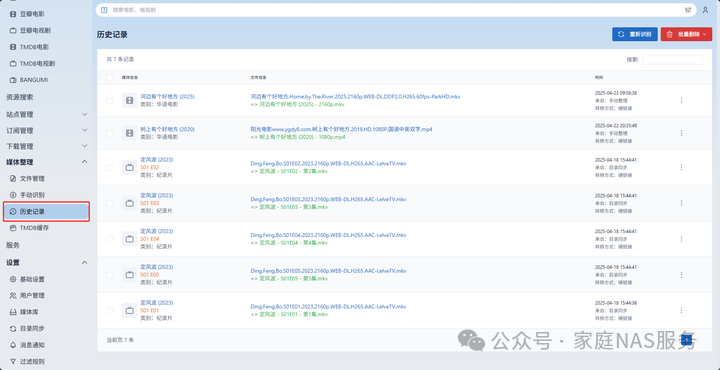Image resolution: width=720 pixels, height=370 pixels.
Task: Toggle the select-all checkbox in table header
Action: click(x=109, y=78)
